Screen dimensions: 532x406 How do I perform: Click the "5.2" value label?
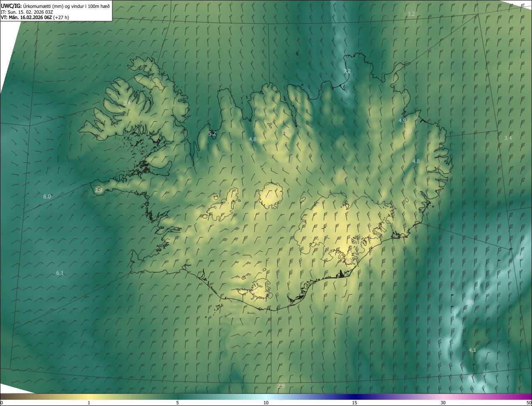click(212, 134)
